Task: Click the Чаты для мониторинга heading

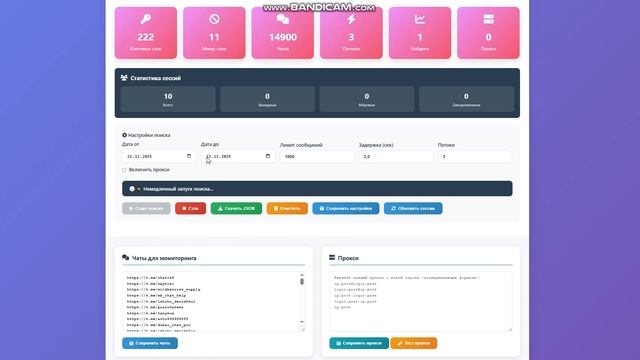Action: click(x=164, y=258)
